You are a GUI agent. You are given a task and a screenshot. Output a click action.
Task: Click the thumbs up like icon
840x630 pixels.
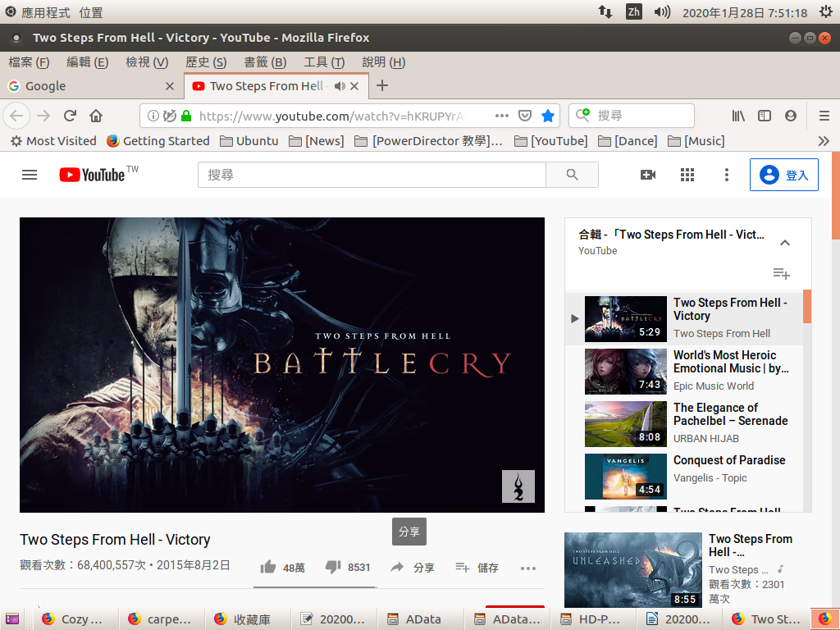(267, 567)
